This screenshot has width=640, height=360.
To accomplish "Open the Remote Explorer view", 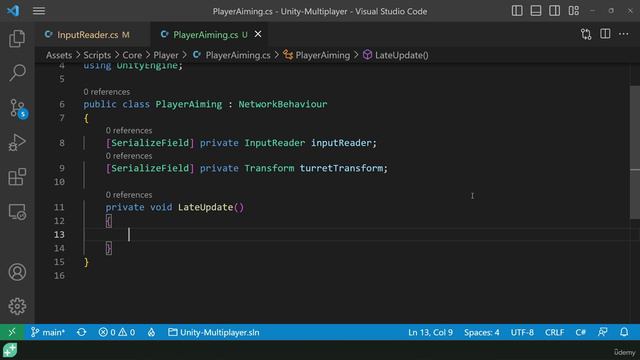I will pos(17,212).
